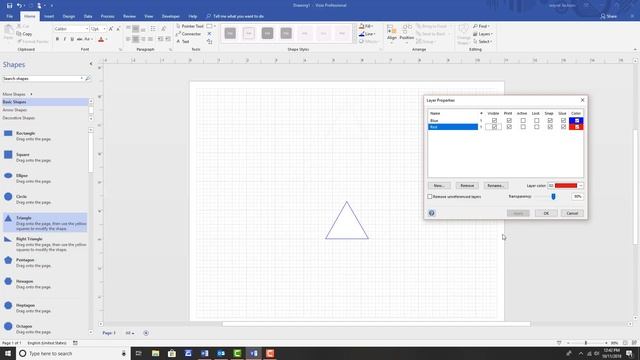Click the Align button in Arrange group
This screenshot has height=360, width=640.
(391, 33)
